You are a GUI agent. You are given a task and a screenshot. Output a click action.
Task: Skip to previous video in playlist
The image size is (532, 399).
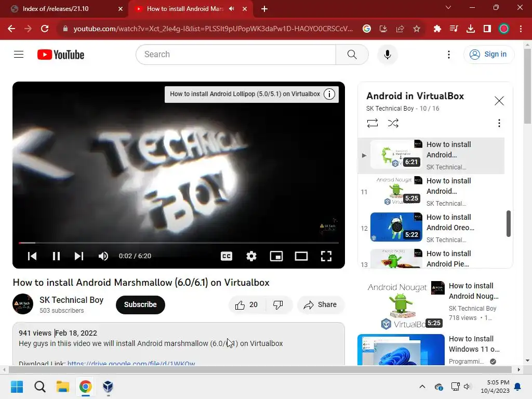pyautogui.click(x=32, y=256)
